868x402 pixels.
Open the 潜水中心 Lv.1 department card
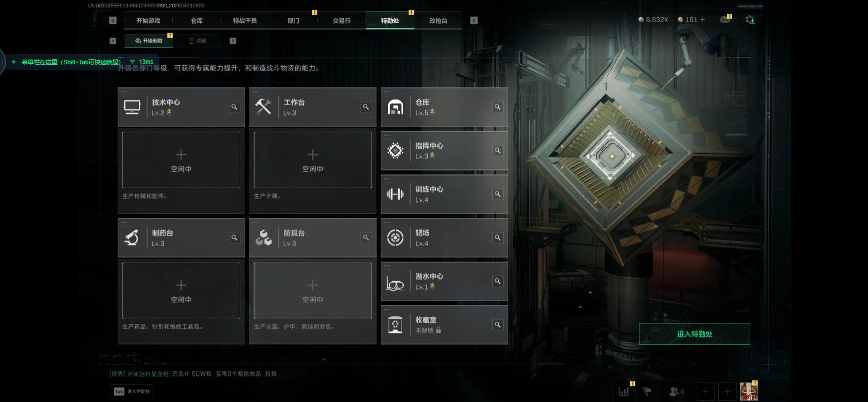click(x=444, y=281)
